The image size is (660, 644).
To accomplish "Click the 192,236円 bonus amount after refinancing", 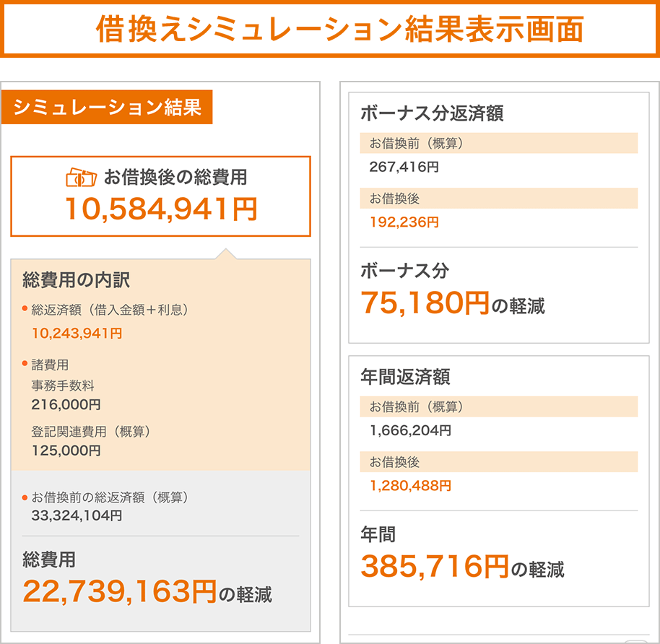I will click(x=404, y=222).
